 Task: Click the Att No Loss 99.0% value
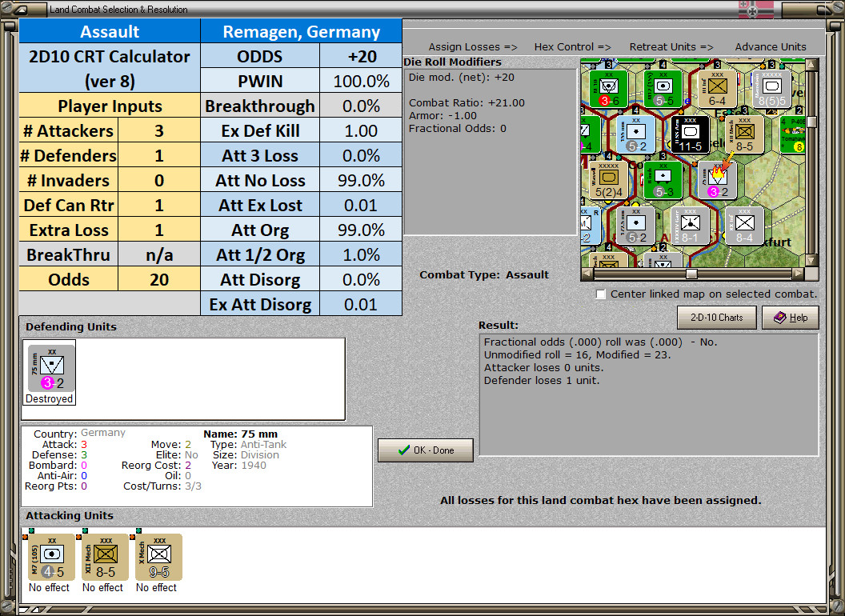[x=361, y=180]
